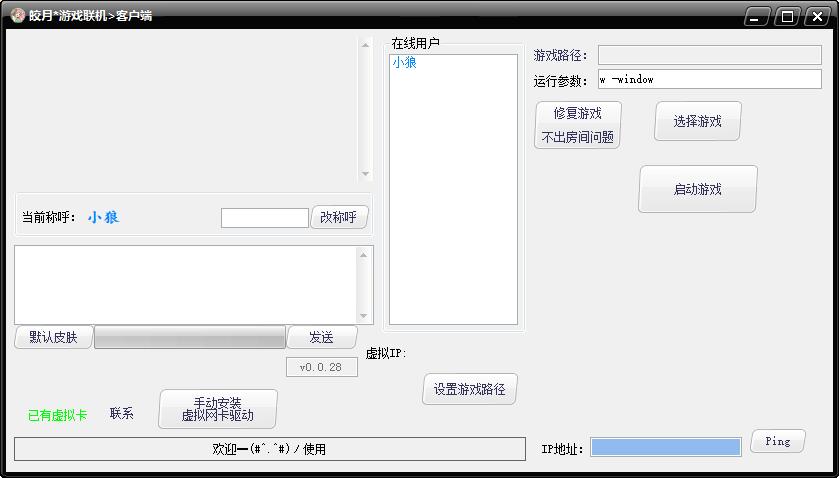Image resolution: width=839 pixels, height=478 pixels.
Task: Click the 改称呼 rename button
Action: [x=339, y=217]
